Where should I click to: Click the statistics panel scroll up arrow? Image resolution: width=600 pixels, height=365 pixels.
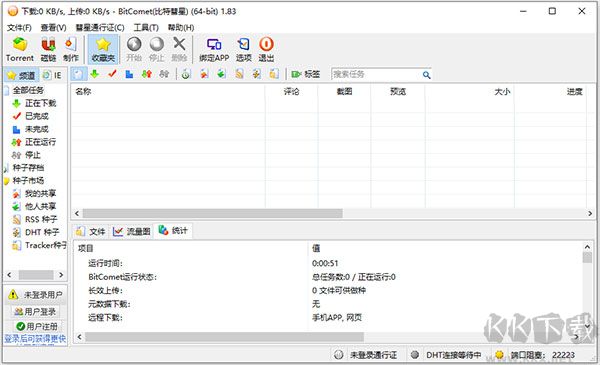click(x=587, y=247)
